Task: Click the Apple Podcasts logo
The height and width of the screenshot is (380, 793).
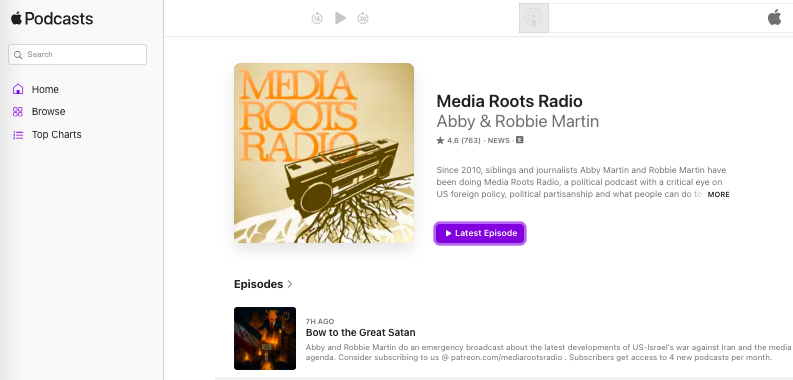Action: 52,19
